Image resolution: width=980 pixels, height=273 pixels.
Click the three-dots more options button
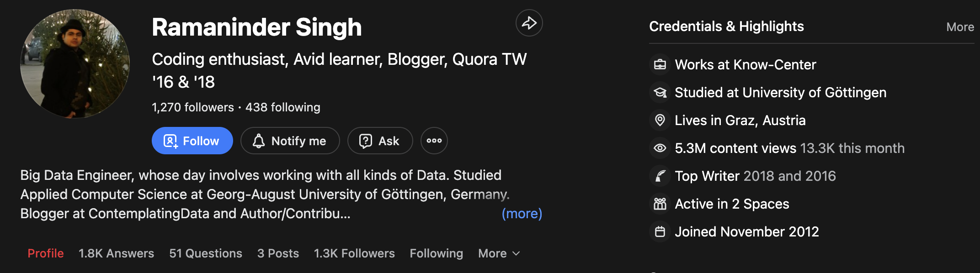[x=434, y=141]
